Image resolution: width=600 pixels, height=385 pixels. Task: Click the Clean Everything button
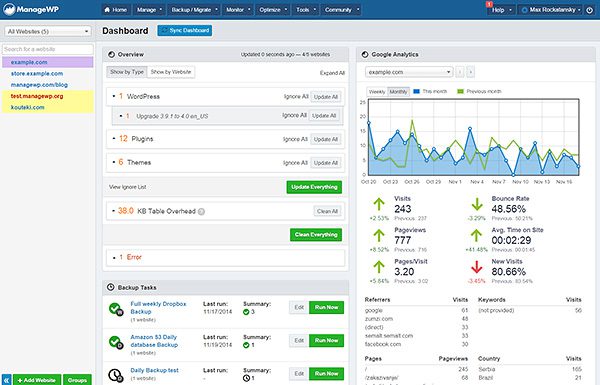coord(316,235)
